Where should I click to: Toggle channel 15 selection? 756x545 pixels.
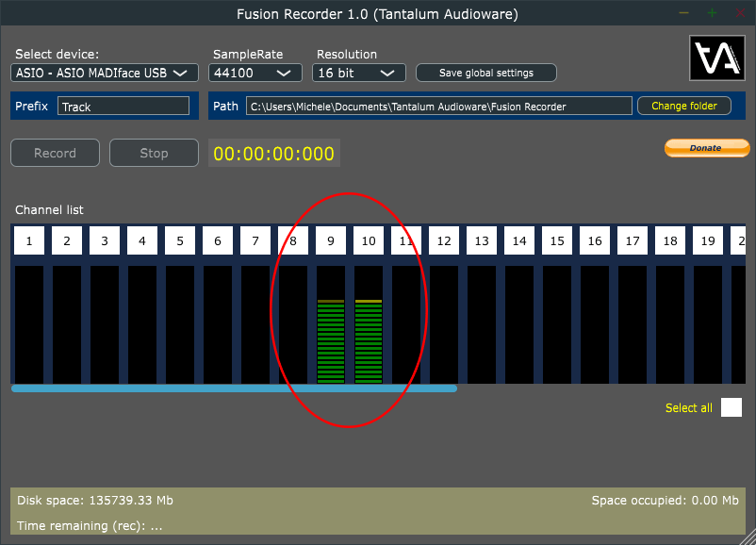pos(557,240)
